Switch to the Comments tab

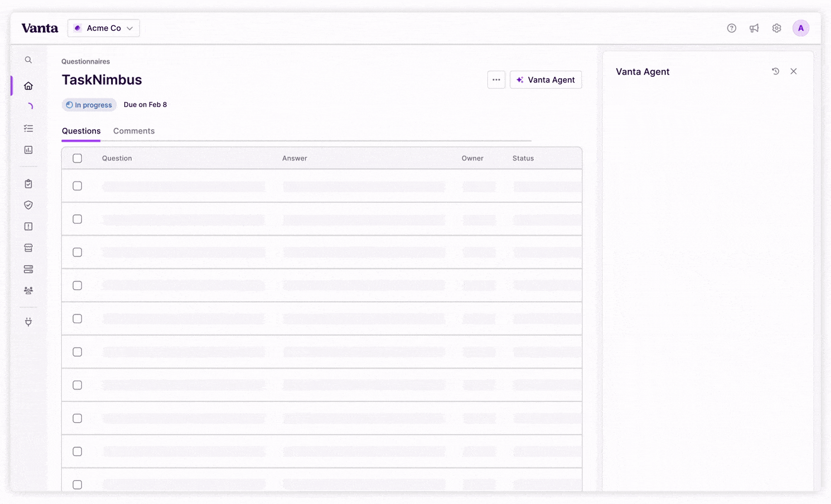[x=134, y=131]
